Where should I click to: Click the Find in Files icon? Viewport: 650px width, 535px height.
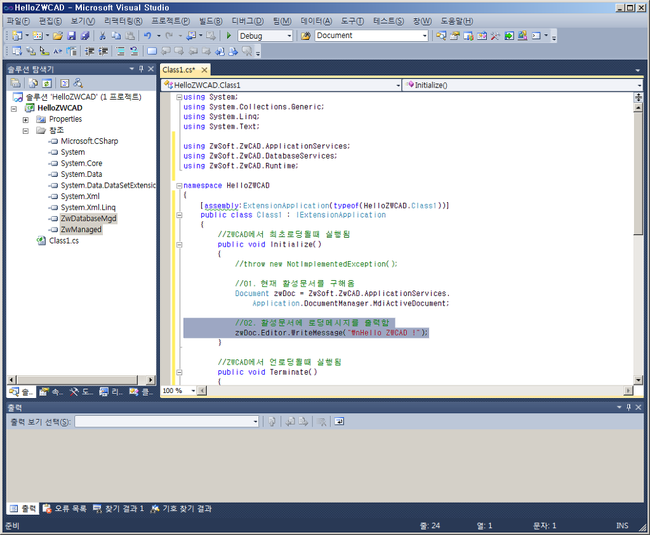[x=306, y=36]
